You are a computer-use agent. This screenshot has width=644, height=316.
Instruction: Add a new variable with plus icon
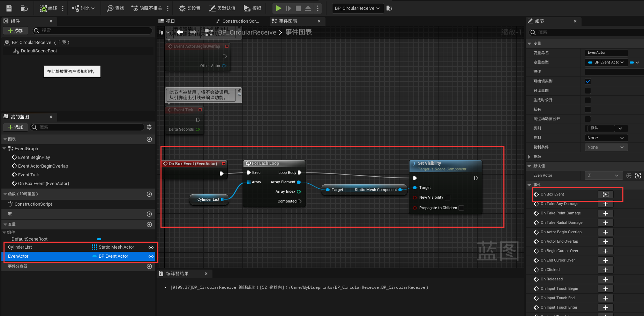(149, 225)
